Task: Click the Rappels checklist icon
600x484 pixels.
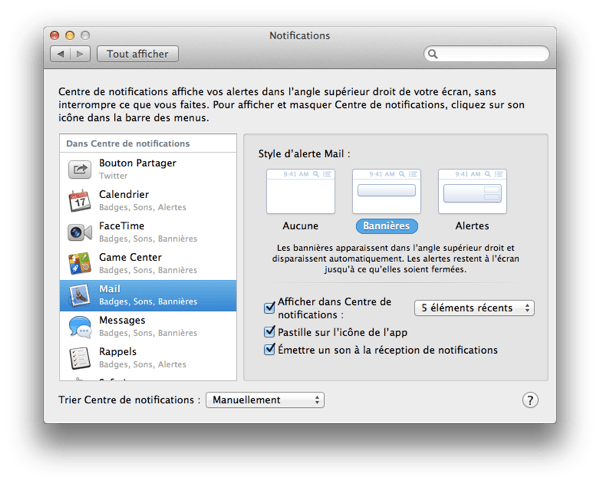Action: pos(80,358)
